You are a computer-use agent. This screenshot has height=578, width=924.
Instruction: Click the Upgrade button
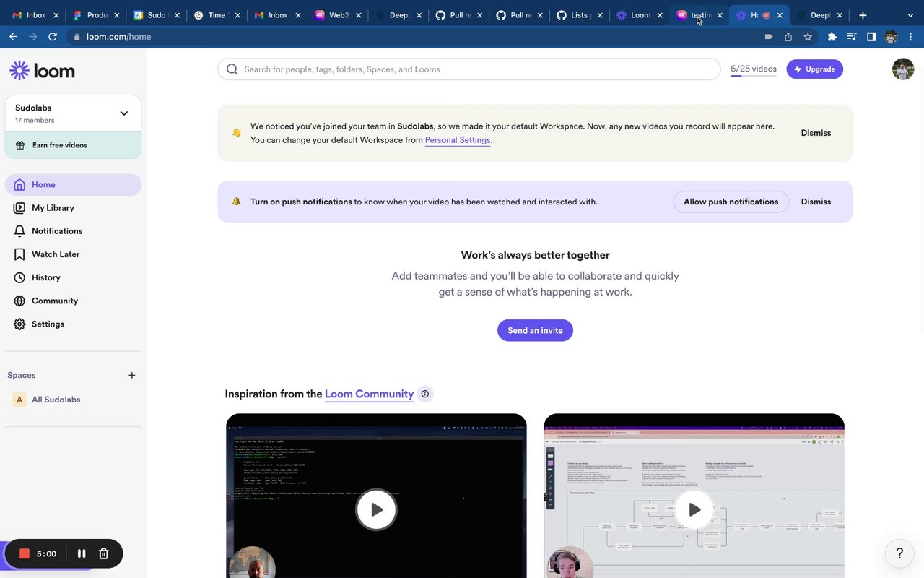pyautogui.click(x=814, y=69)
